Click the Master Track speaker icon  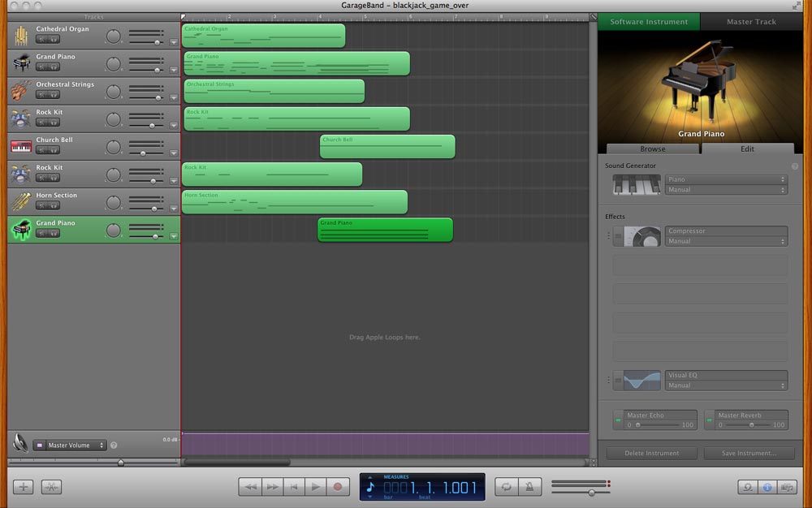[20, 443]
